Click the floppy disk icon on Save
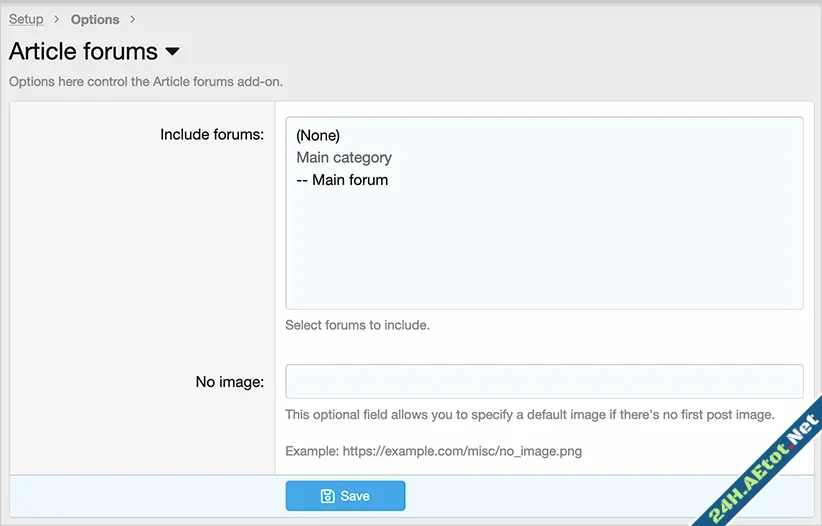Screen dimensions: 822x526 click(327, 496)
